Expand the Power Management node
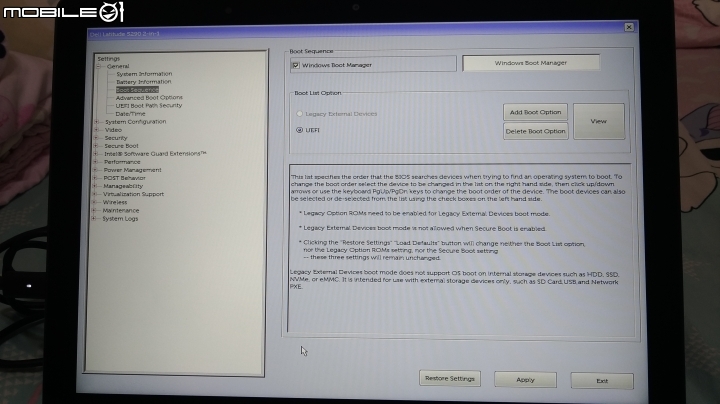 click(x=95, y=170)
